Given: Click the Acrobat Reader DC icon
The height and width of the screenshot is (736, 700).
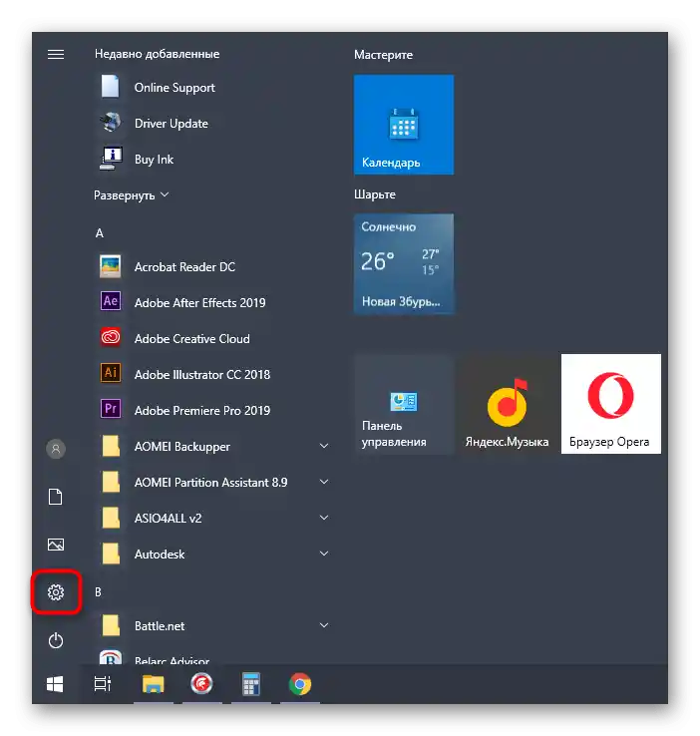Looking at the screenshot, I should 111,266.
